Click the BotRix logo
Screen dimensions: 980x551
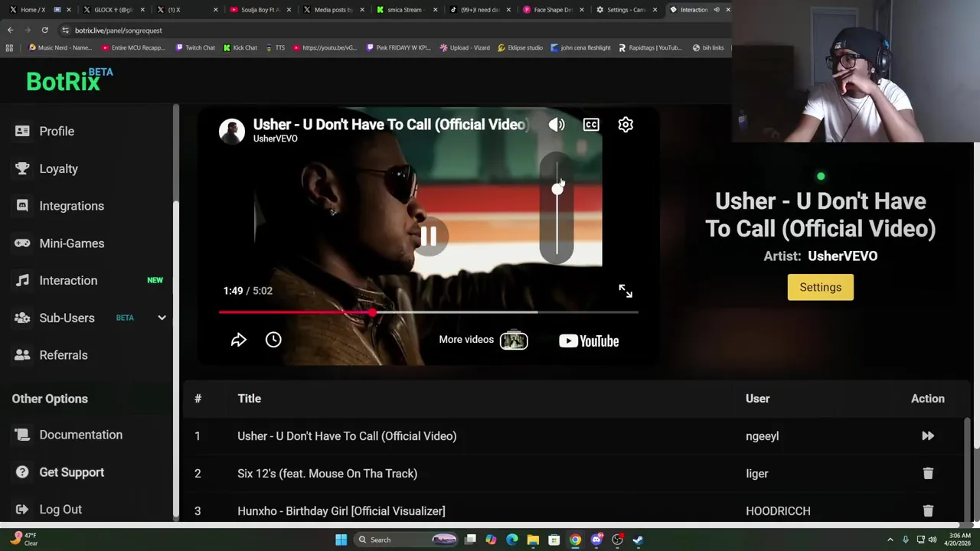70,80
